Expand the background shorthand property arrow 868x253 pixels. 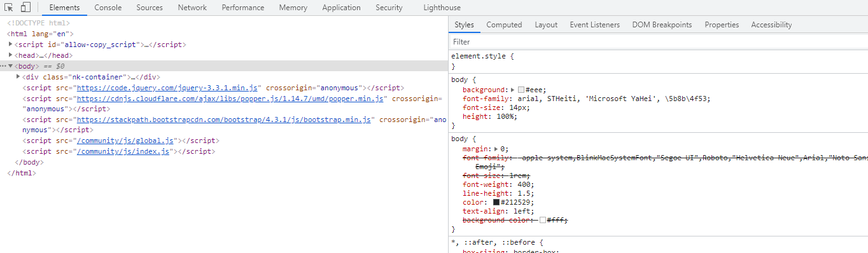(x=513, y=90)
